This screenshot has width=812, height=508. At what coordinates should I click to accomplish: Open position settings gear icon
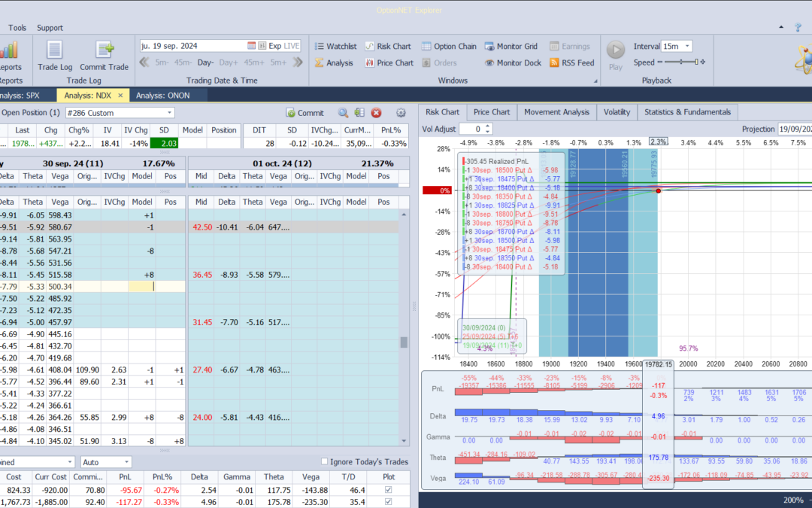401,112
